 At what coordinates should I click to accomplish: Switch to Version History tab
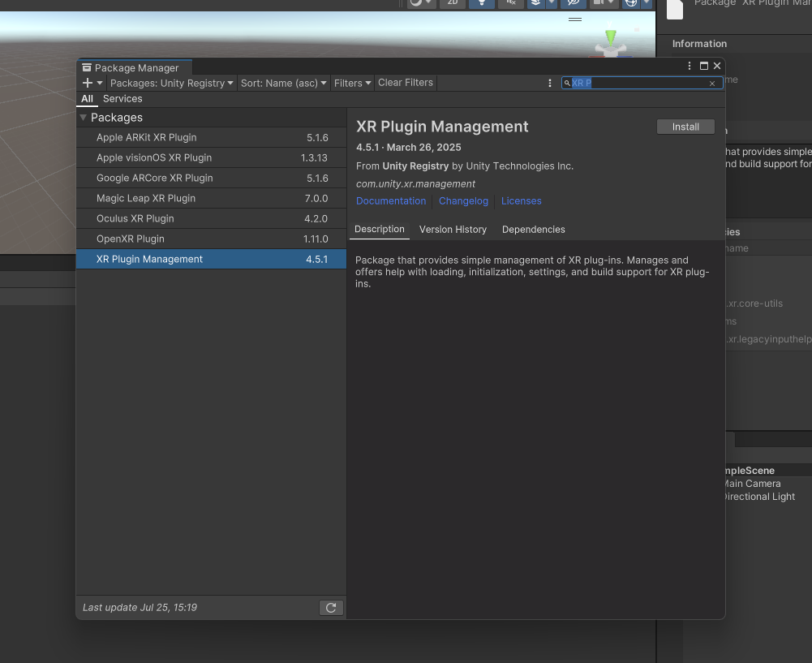tap(453, 230)
